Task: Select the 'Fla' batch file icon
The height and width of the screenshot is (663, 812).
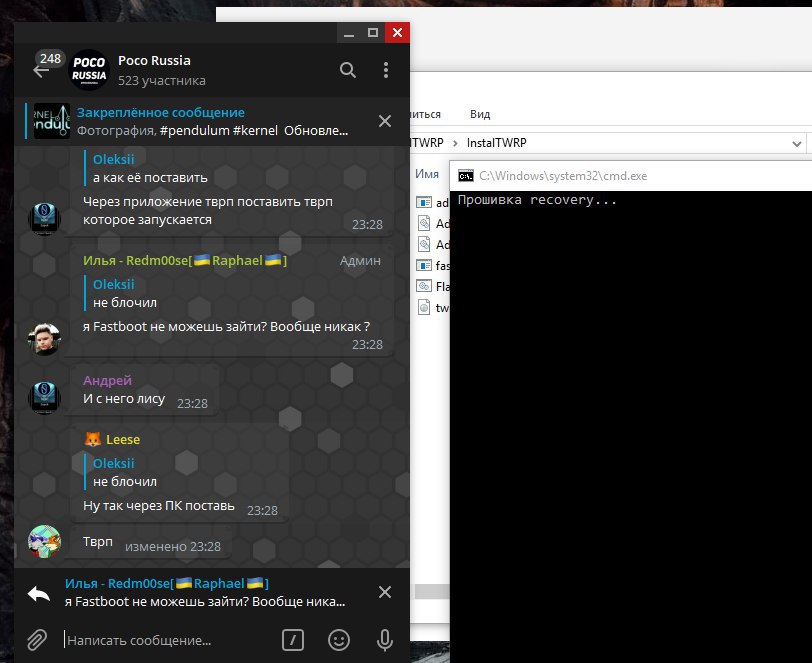Action: pos(424,286)
